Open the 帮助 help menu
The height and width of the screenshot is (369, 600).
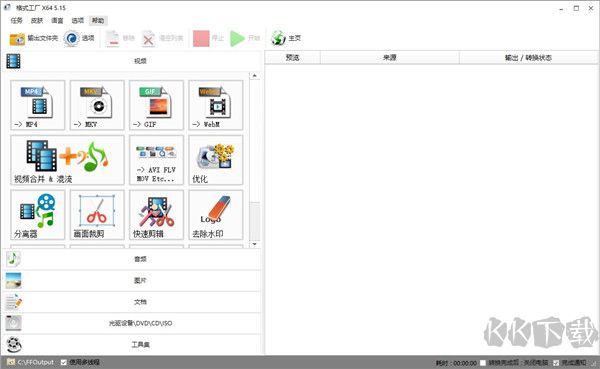(x=98, y=21)
